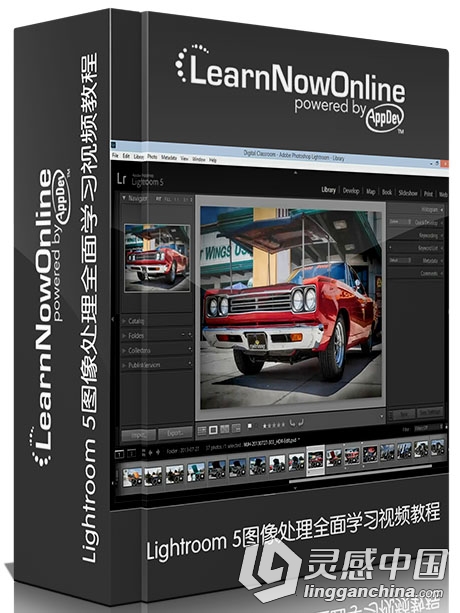Switch to the Slideshow module
Image resolution: width=460 pixels, height=613 pixels.
pos(408,193)
